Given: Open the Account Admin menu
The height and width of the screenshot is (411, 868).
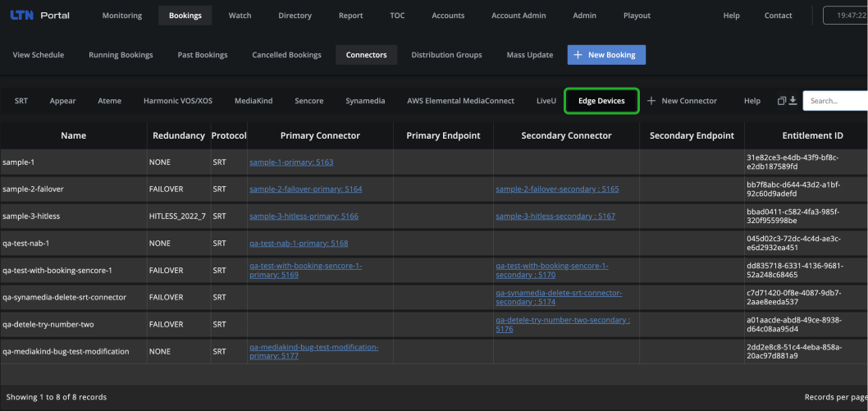Looking at the screenshot, I should 519,16.
